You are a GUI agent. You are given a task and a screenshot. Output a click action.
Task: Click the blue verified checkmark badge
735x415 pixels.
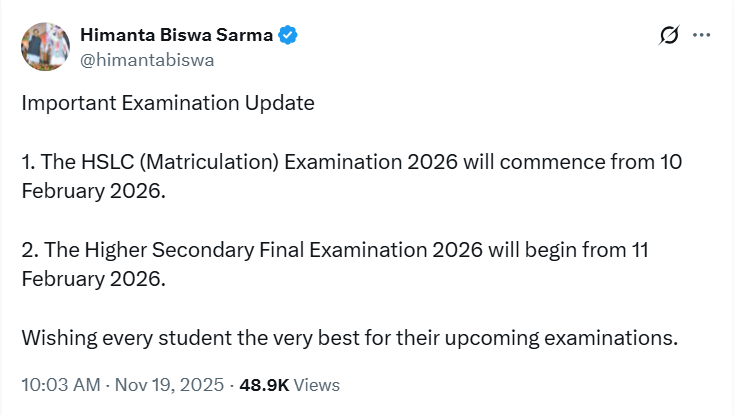click(x=288, y=36)
